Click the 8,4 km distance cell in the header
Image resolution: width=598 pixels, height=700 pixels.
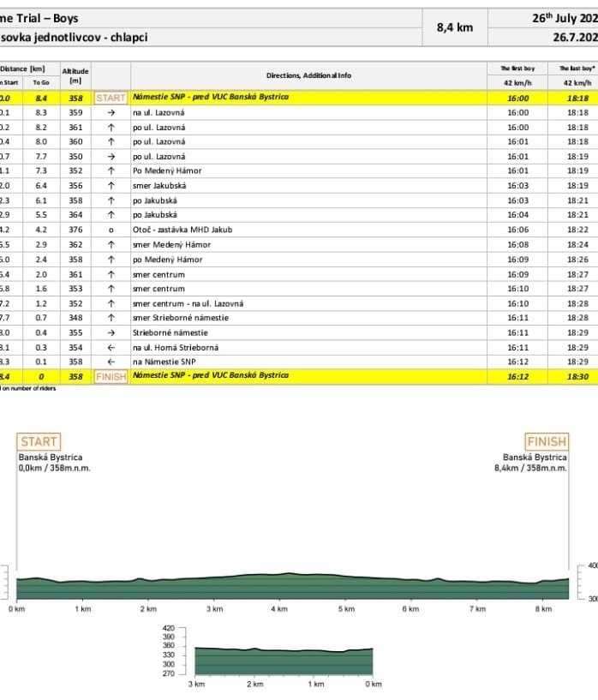point(455,27)
